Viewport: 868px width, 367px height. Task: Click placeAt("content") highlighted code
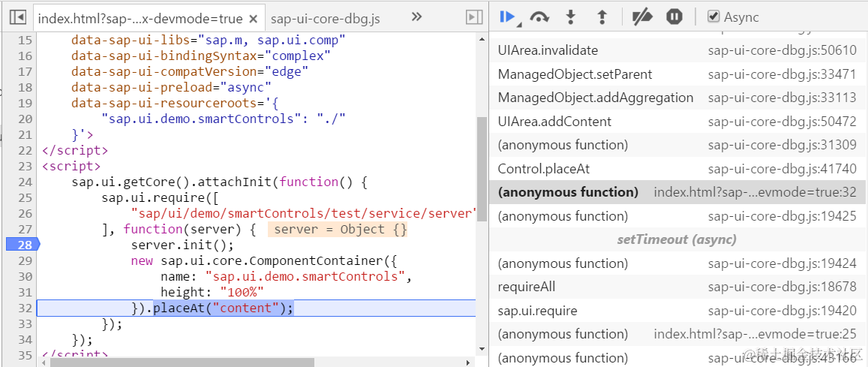[223, 308]
